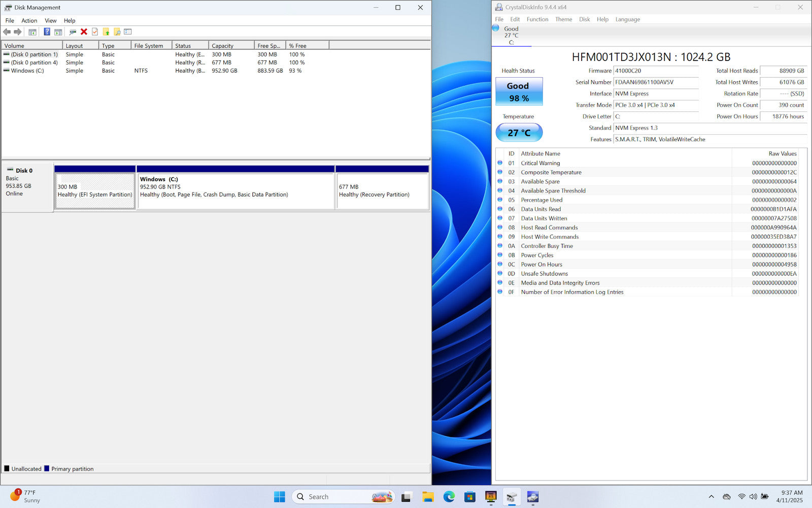Sort by the Capacity column header
The height and width of the screenshot is (508, 812).
231,46
